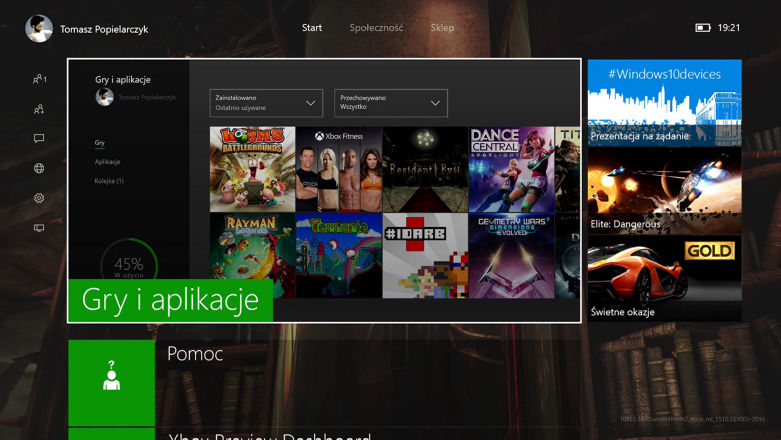Viewport: 781px width, 440px height.
Task: Open the add friends sidebar icon
Action: (39, 109)
